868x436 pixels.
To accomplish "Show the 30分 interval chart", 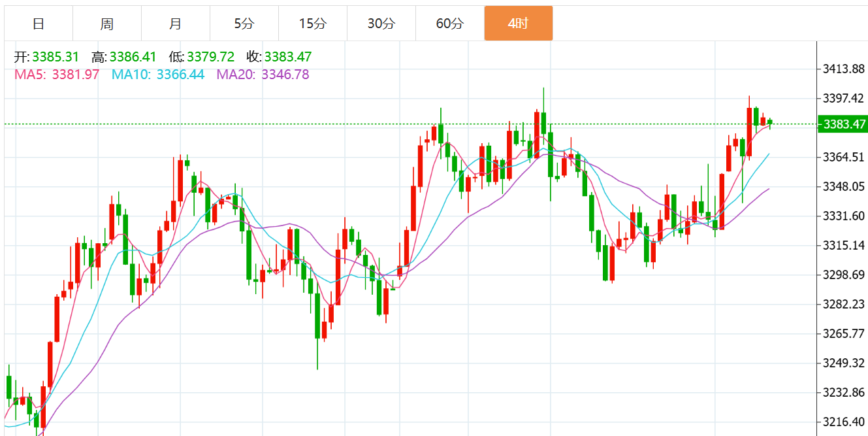I will click(381, 24).
